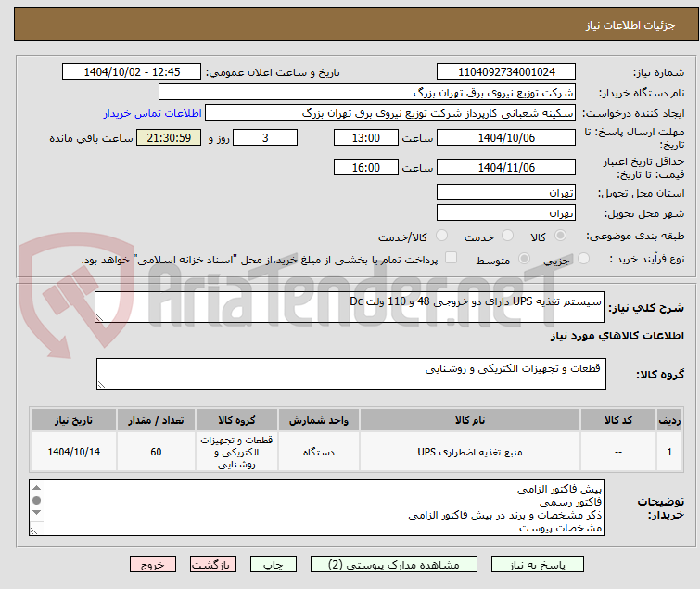Click the buyer notes scroll down arrow

(36, 513)
